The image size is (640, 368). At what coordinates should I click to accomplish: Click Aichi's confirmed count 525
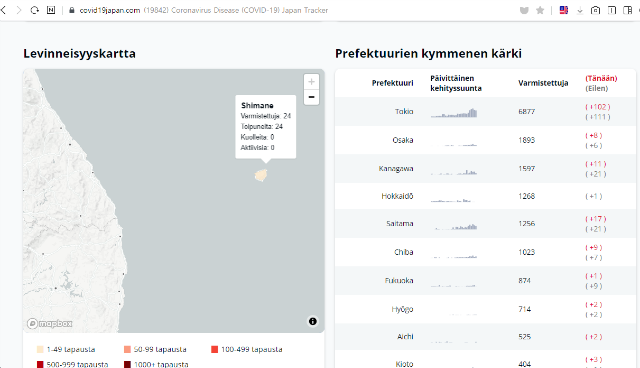[524, 337]
